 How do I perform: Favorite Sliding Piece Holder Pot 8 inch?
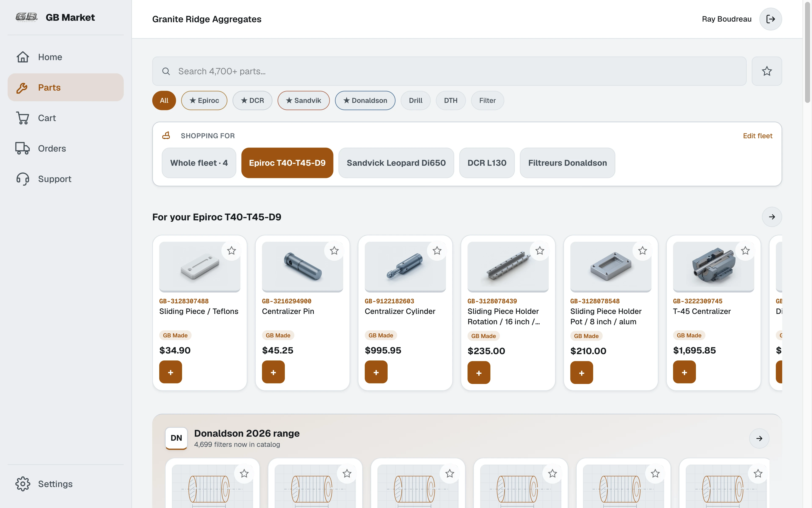coord(643,251)
